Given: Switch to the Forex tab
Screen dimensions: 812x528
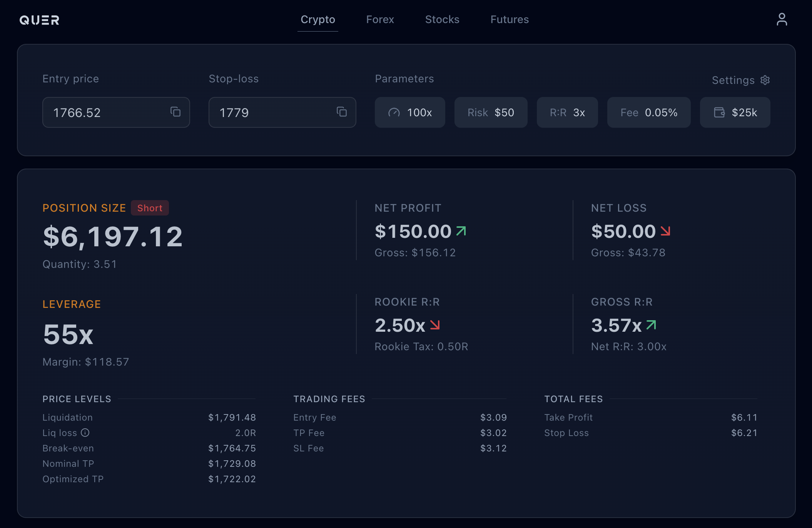Looking at the screenshot, I should coord(380,20).
